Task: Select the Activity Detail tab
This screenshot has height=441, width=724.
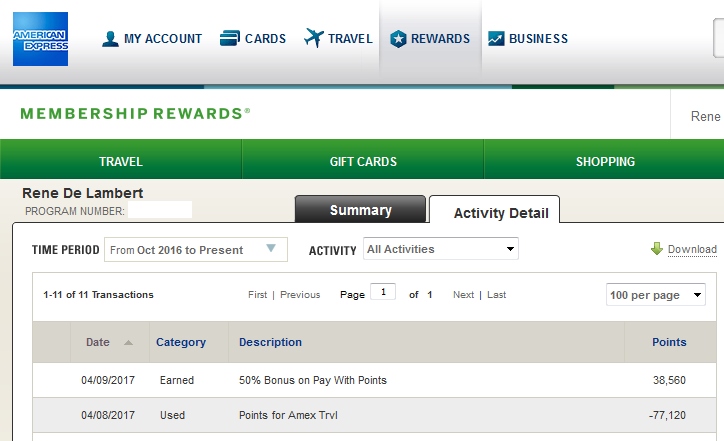Action: [x=500, y=213]
